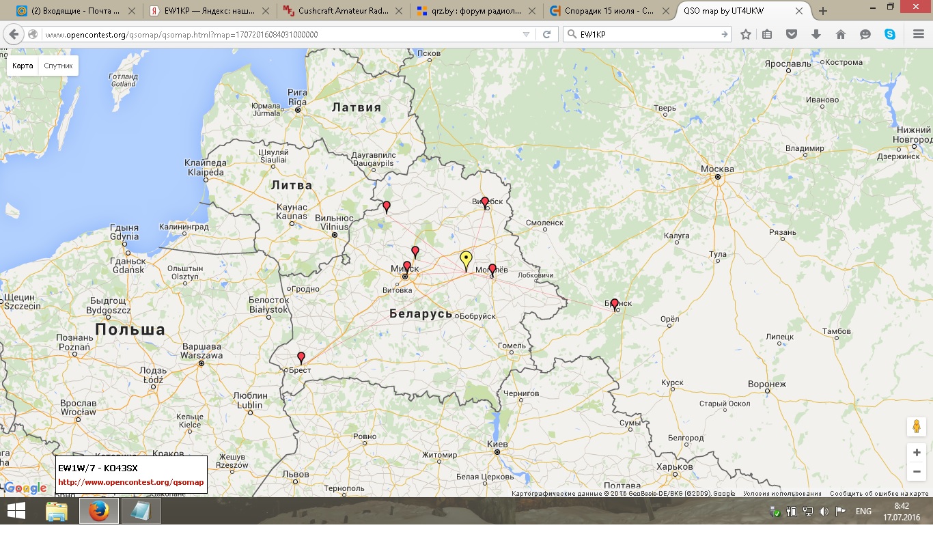Bookmark this page with star icon
Viewport: 933px width, 560px height.
[746, 34]
